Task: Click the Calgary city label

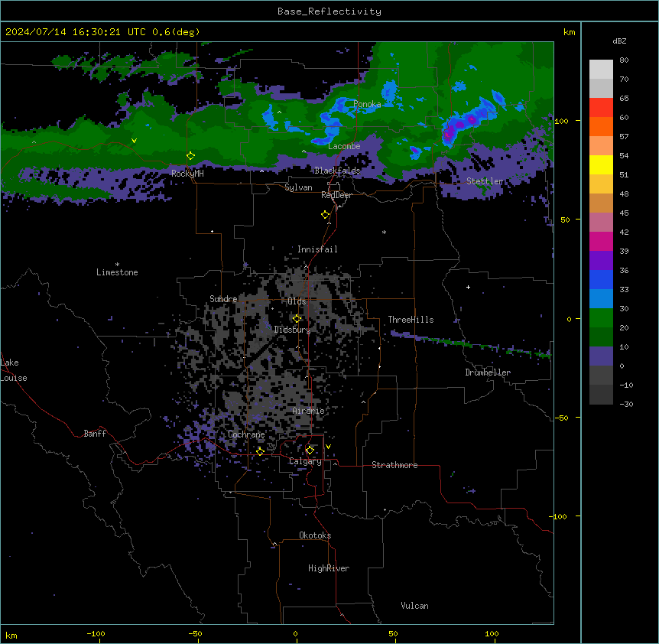Action: pos(305,461)
